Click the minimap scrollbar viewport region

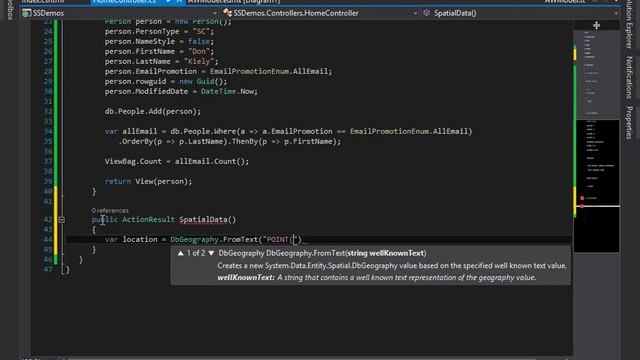coord(597,186)
